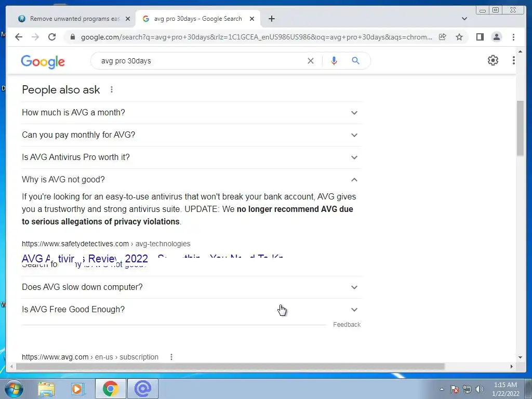Click the scroll left arrow

pos(11,366)
